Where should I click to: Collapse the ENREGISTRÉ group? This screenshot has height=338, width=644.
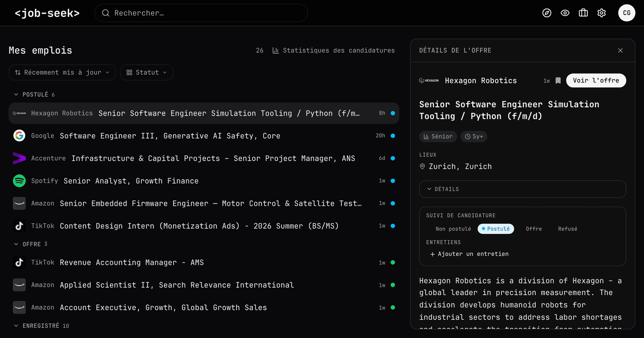click(x=41, y=326)
